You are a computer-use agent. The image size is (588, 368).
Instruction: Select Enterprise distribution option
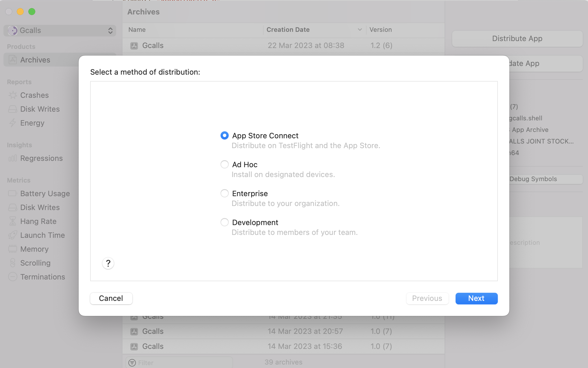(x=225, y=193)
